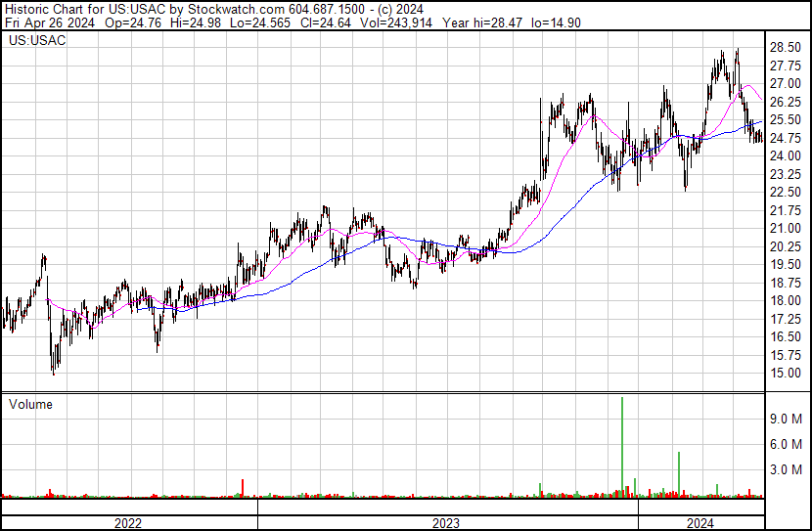The image size is (812, 531).
Task: Select the 2024 year label on timeline
Action: click(x=700, y=523)
